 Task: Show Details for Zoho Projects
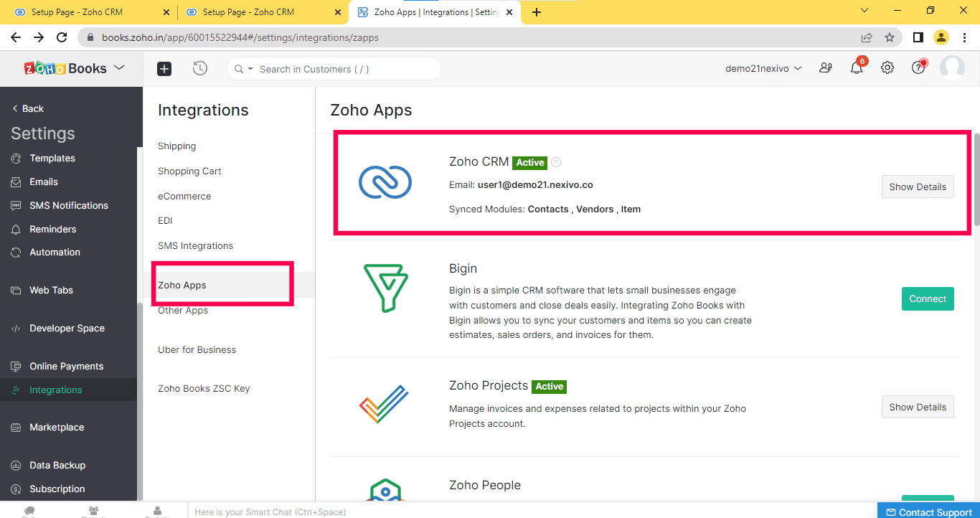[x=918, y=407]
